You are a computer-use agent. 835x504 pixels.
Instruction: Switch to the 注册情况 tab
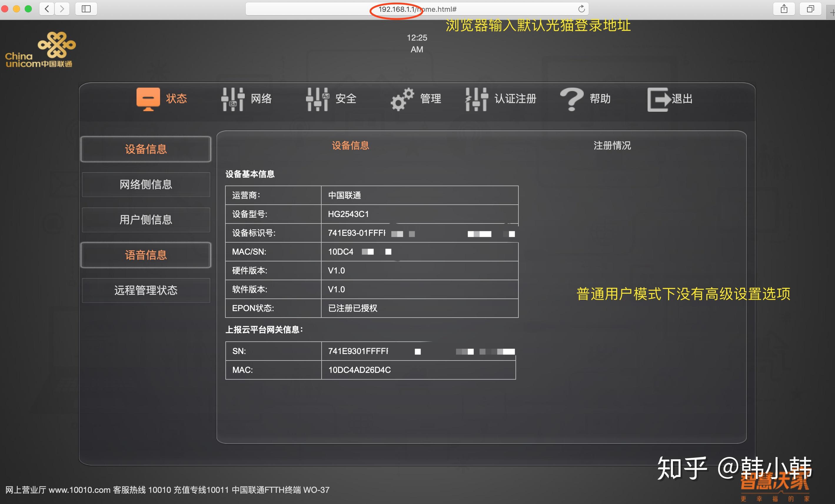click(612, 145)
